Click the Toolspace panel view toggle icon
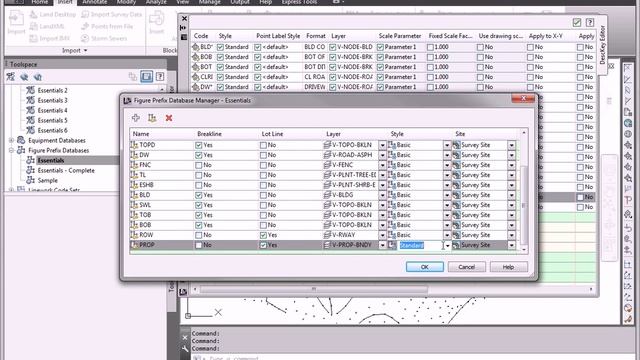The height and width of the screenshot is (360, 640). click(147, 76)
